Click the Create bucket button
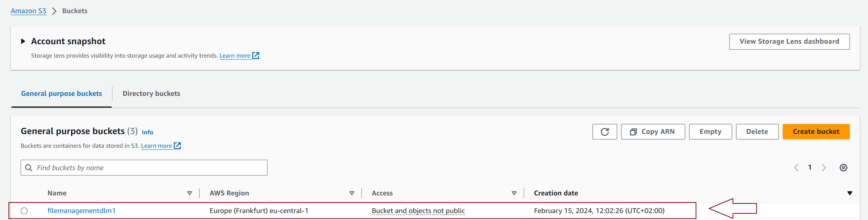 click(816, 132)
